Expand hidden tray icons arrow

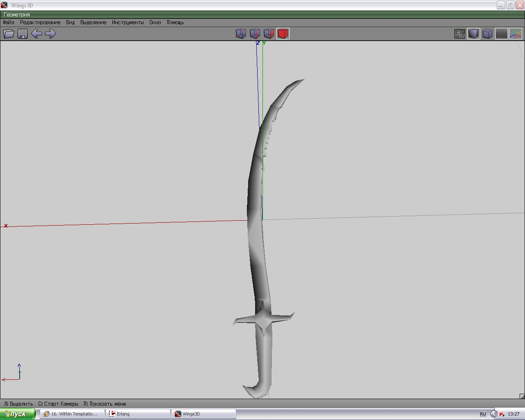pyautogui.click(x=494, y=414)
